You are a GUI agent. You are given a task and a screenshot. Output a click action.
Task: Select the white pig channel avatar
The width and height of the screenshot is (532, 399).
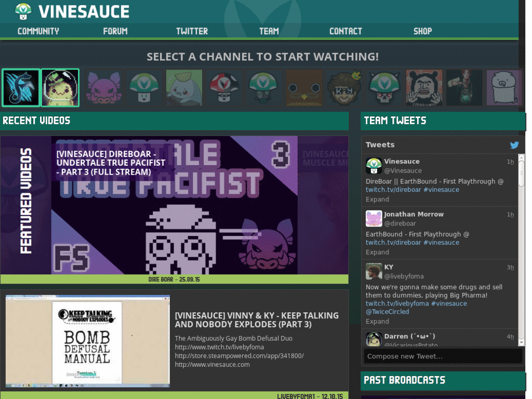point(504,88)
